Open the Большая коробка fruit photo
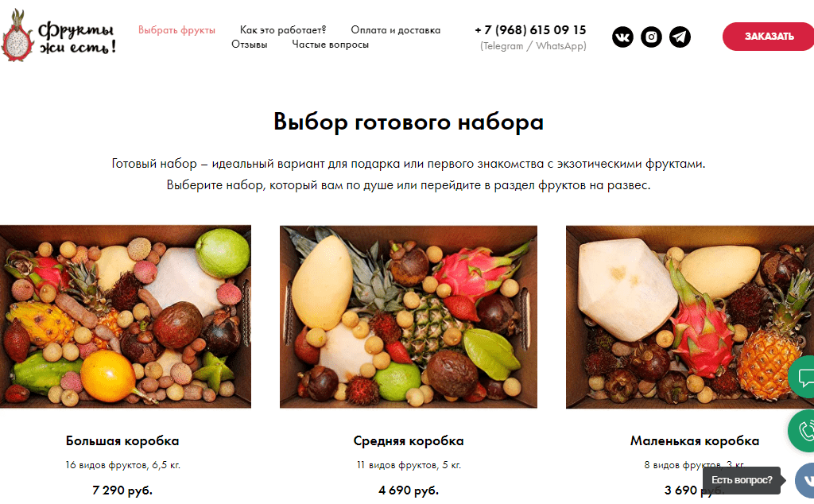Viewport: 814px width, 504px height. click(x=125, y=316)
